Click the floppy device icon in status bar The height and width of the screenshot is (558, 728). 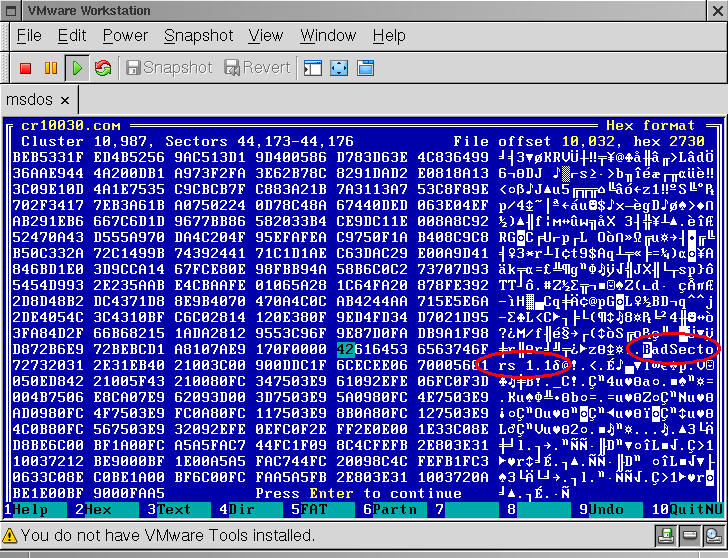tap(666, 537)
